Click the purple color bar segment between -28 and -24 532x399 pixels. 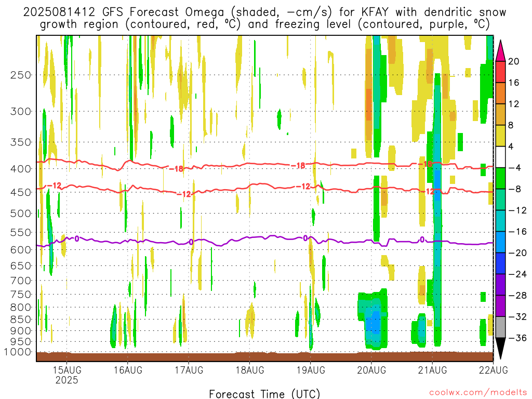500,285
